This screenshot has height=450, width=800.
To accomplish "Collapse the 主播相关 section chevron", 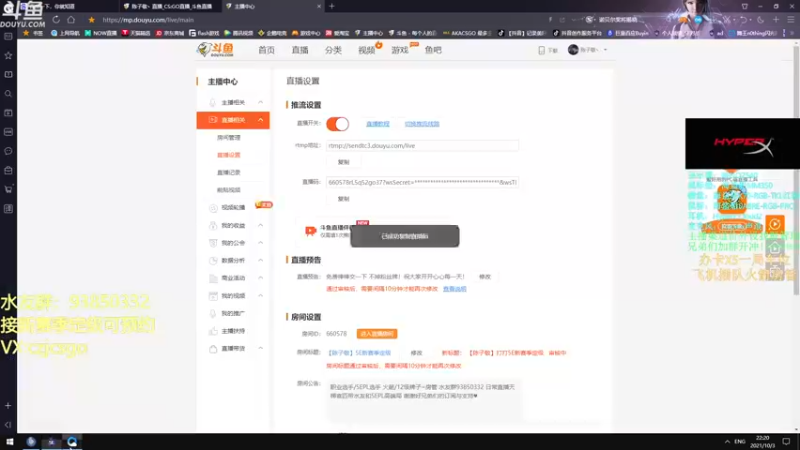I will coord(260,103).
